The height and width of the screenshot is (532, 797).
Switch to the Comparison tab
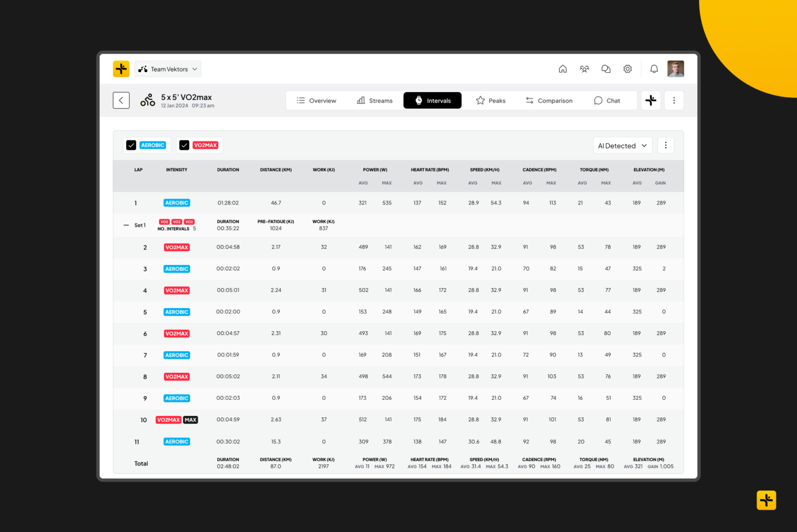[x=549, y=100]
